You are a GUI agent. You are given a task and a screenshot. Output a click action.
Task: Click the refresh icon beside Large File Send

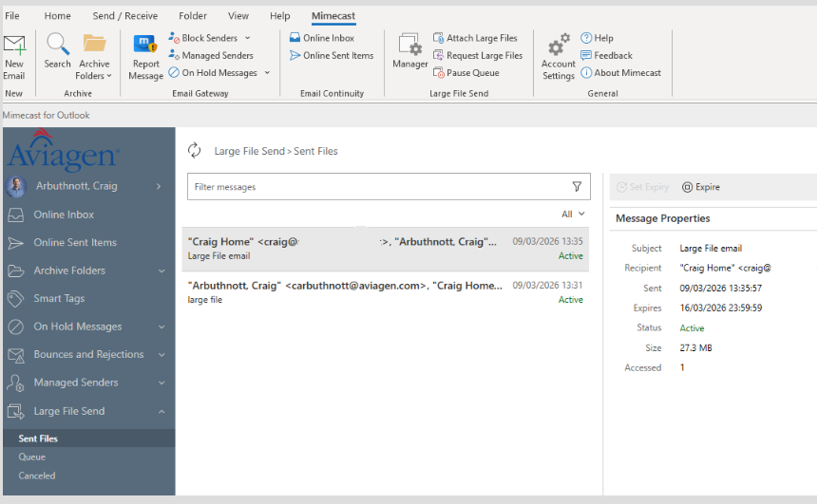pyautogui.click(x=194, y=150)
